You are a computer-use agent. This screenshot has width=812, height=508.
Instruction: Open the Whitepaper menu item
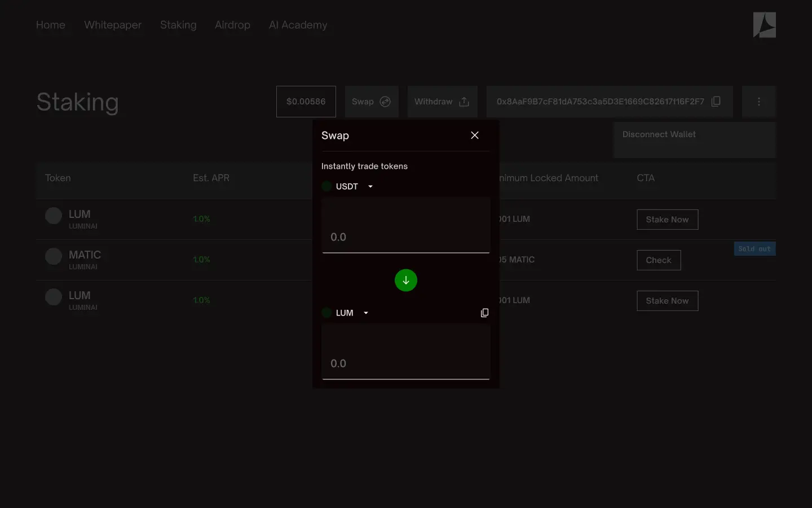[x=113, y=25]
